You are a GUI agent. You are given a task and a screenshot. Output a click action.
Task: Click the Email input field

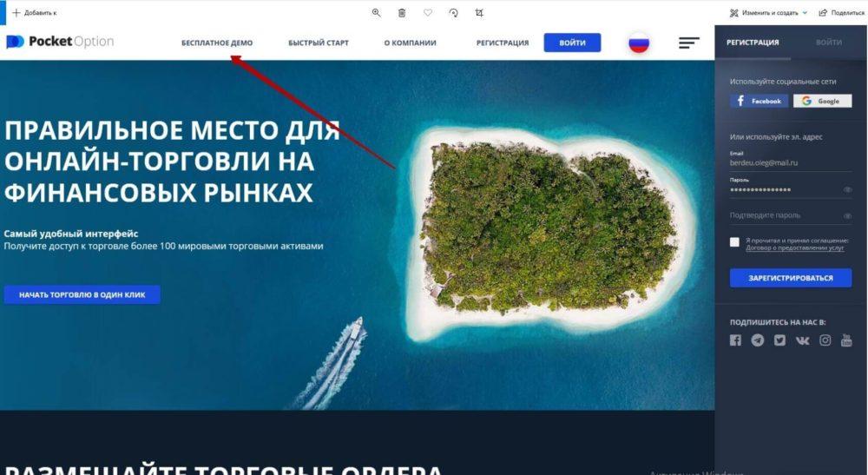[x=791, y=162]
